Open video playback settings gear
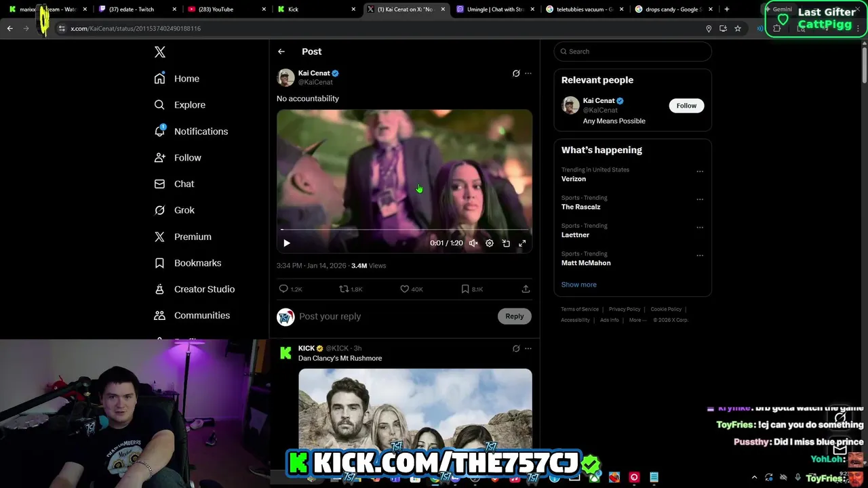This screenshot has width=868, height=488. tap(490, 243)
